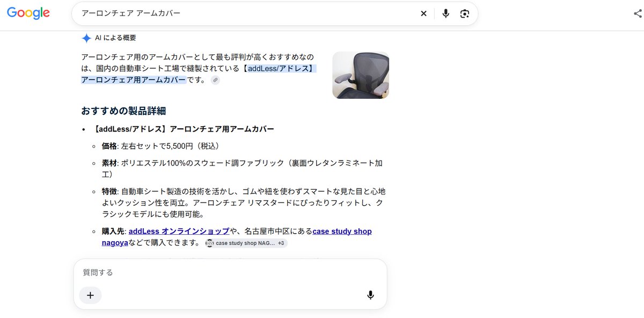Click the 特徴 feature description text
This screenshot has height=318, width=644.
pyautogui.click(x=244, y=203)
